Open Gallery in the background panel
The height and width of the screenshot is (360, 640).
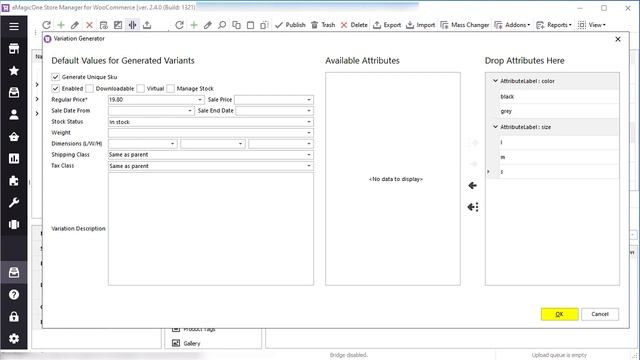187,343
